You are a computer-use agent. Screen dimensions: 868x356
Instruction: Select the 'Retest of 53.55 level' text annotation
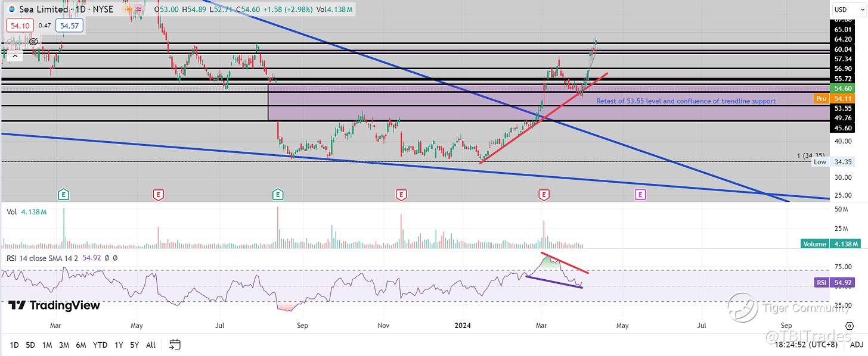[x=686, y=101]
